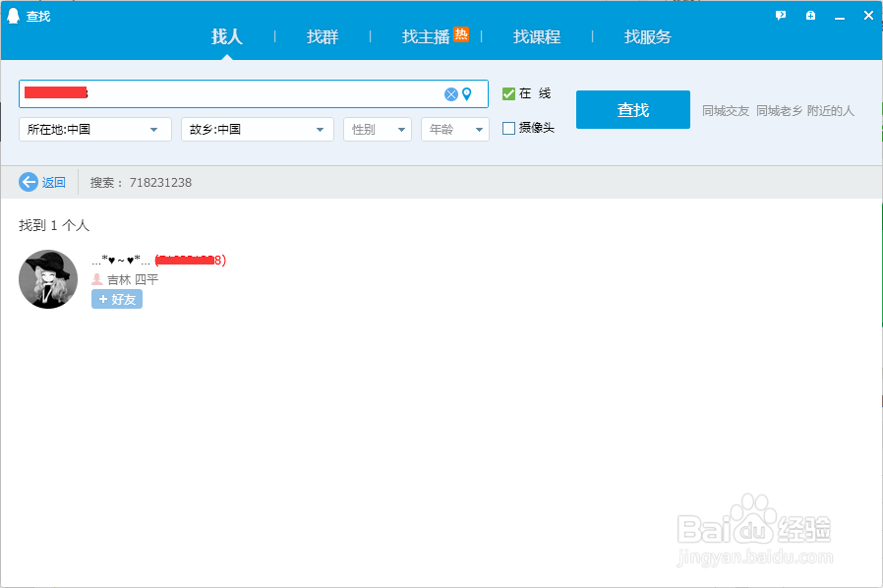Click the 查找 search button
The height and width of the screenshot is (588, 883).
(x=633, y=109)
